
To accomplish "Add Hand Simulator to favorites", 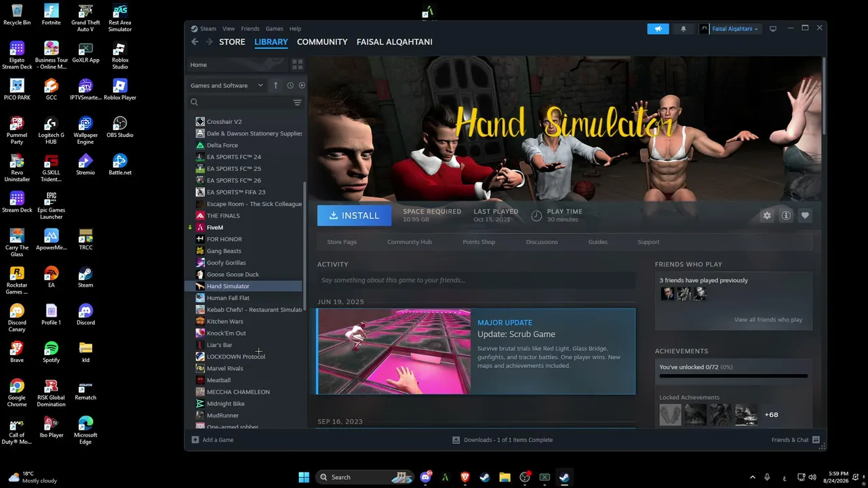I will (805, 216).
